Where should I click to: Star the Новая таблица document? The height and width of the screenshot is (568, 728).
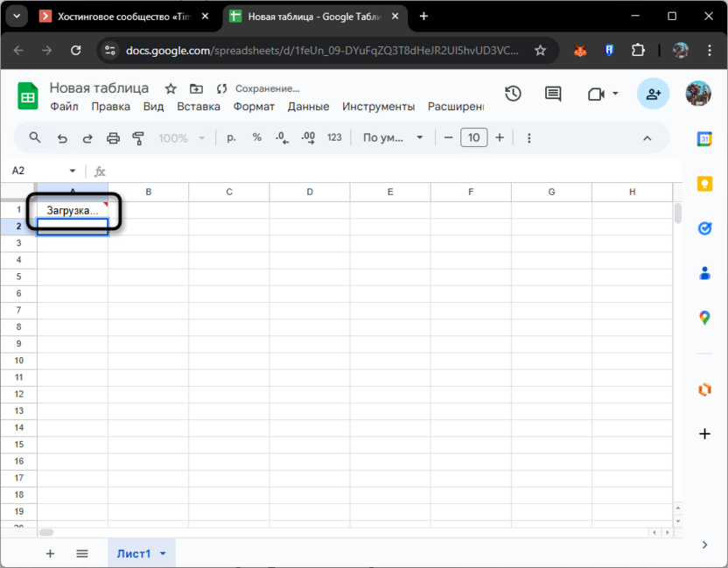click(x=171, y=88)
